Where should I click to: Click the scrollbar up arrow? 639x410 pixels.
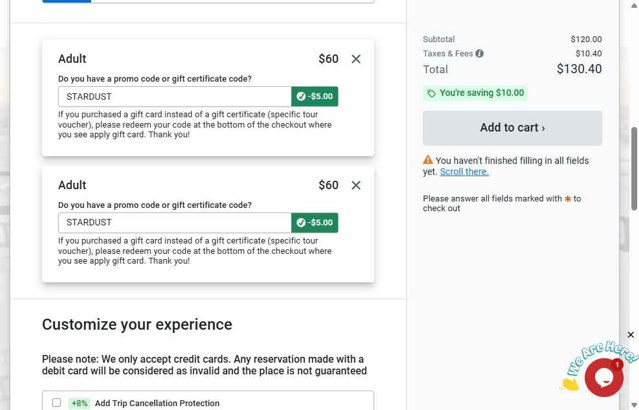click(635, 5)
